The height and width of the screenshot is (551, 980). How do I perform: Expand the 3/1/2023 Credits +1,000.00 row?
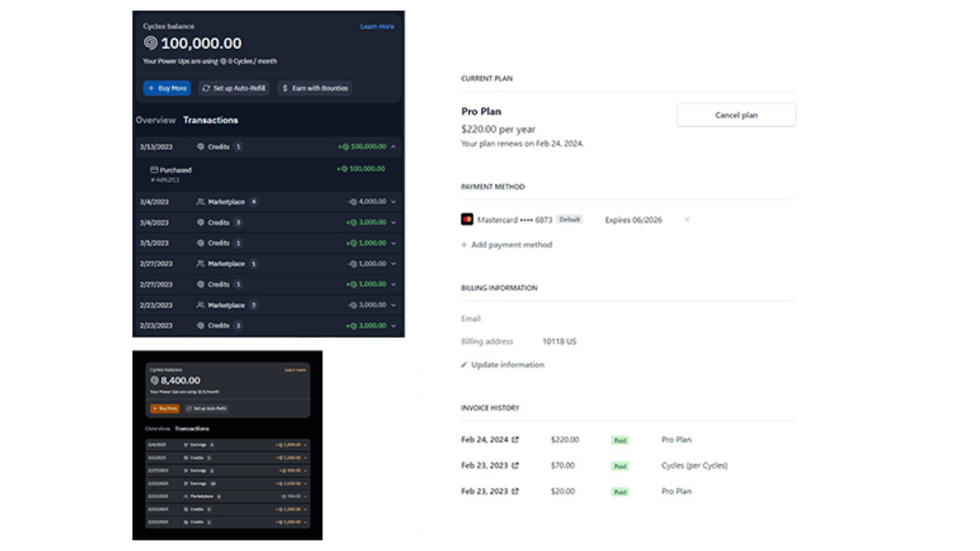393,243
